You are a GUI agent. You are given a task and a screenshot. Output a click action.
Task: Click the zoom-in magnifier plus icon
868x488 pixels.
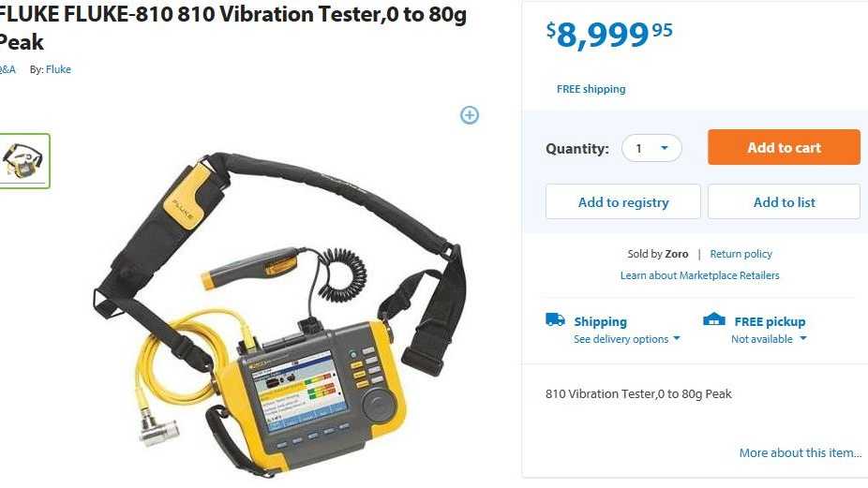(x=470, y=115)
